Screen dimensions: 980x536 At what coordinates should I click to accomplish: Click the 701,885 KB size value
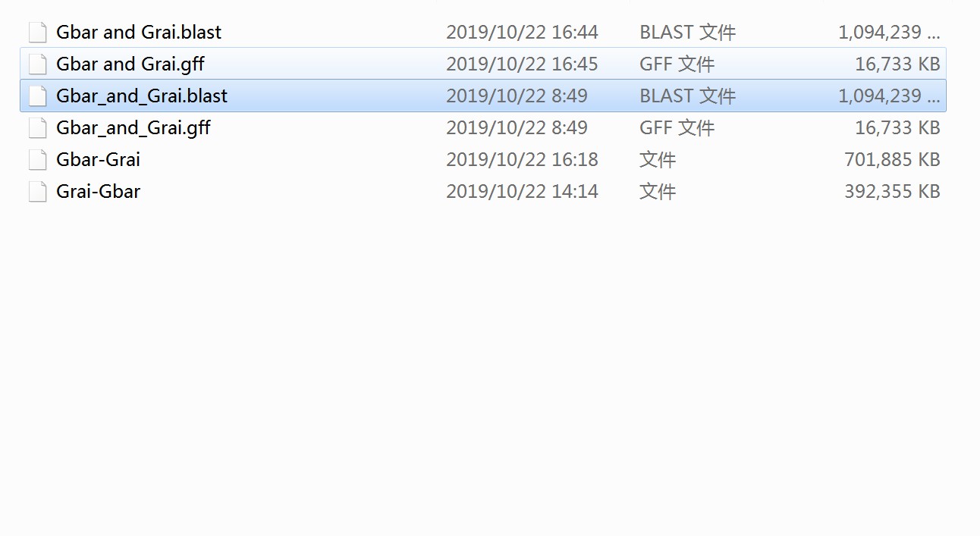point(892,159)
